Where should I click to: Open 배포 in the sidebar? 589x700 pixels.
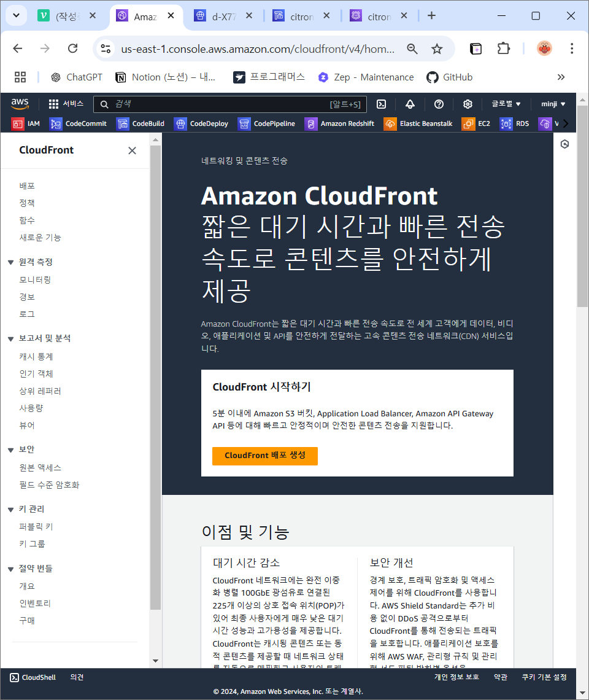27,186
